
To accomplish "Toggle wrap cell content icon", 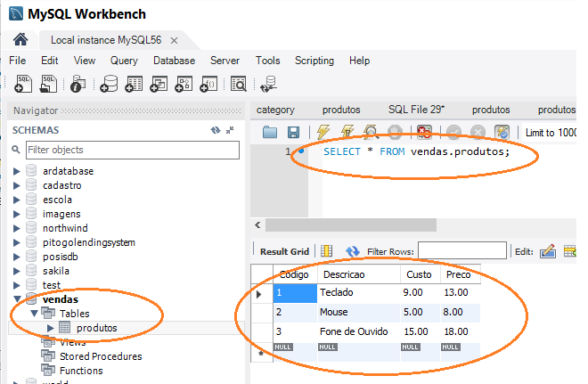I will (326, 251).
